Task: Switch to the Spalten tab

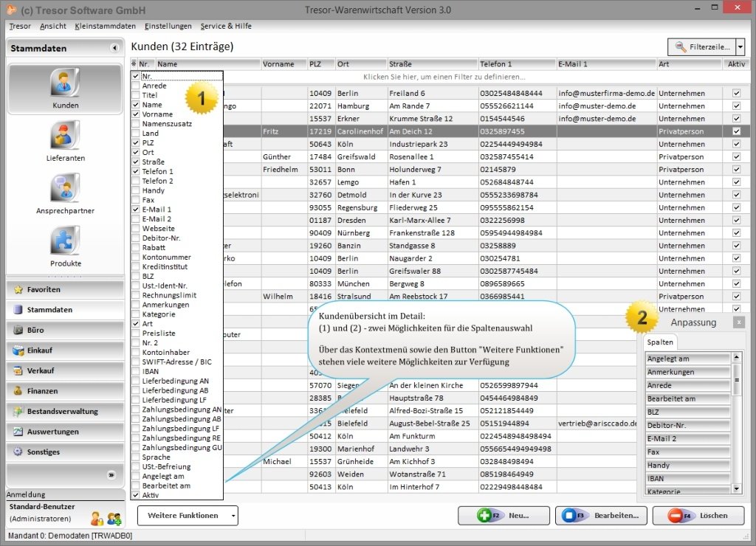Action: (660, 343)
